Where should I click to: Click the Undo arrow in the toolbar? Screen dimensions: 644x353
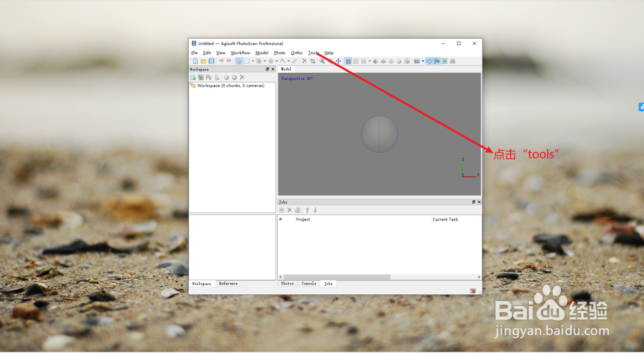click(221, 61)
